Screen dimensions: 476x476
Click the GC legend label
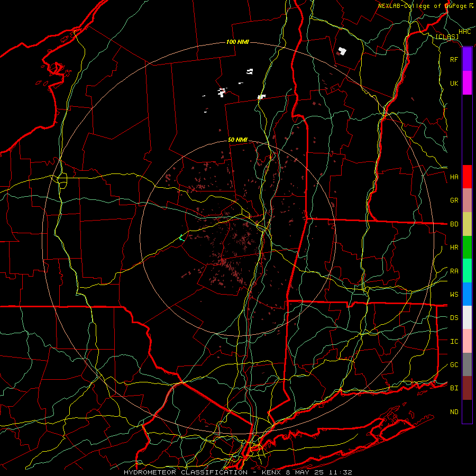pos(454,364)
